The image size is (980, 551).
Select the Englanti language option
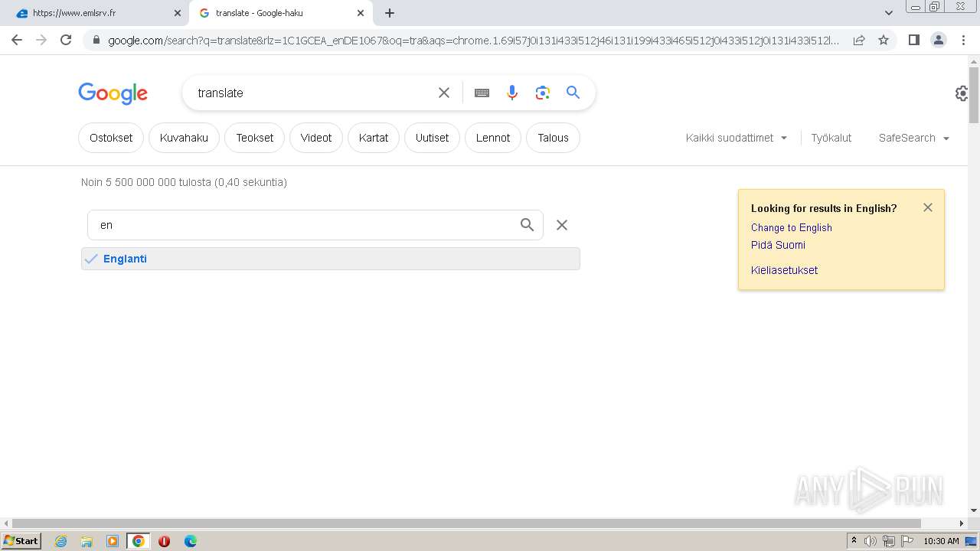(331, 259)
